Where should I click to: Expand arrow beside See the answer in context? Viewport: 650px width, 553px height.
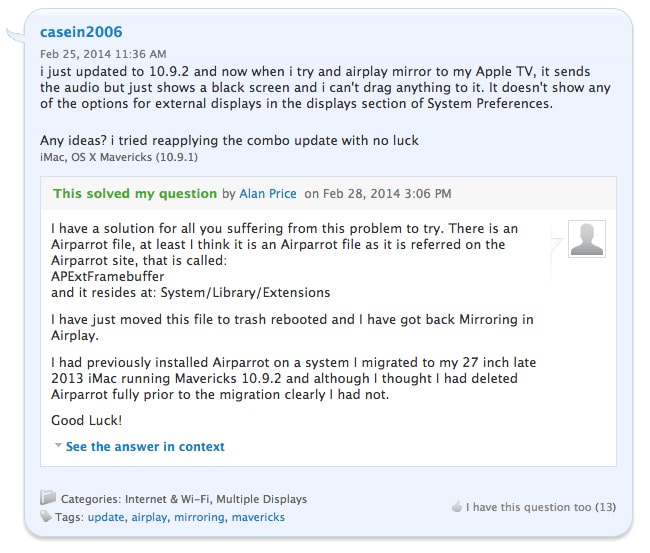click(x=58, y=445)
